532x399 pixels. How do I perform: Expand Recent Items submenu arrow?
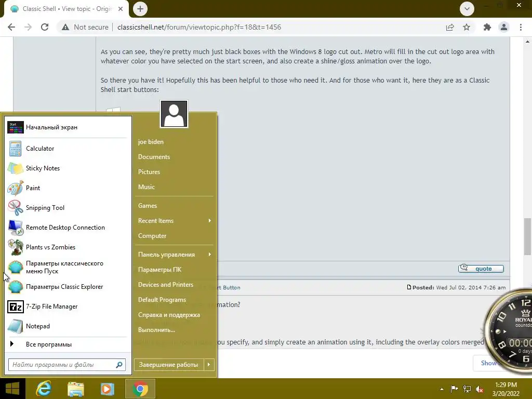pyautogui.click(x=210, y=220)
